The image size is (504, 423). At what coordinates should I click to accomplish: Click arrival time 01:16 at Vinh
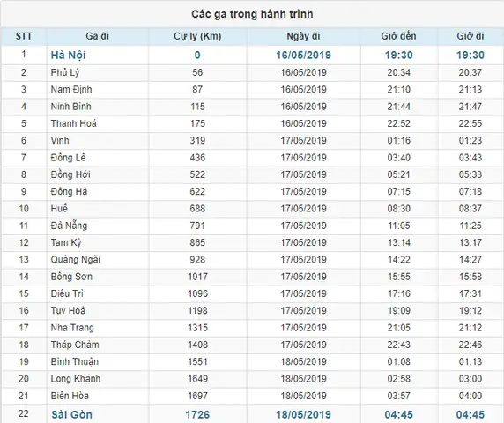click(398, 140)
